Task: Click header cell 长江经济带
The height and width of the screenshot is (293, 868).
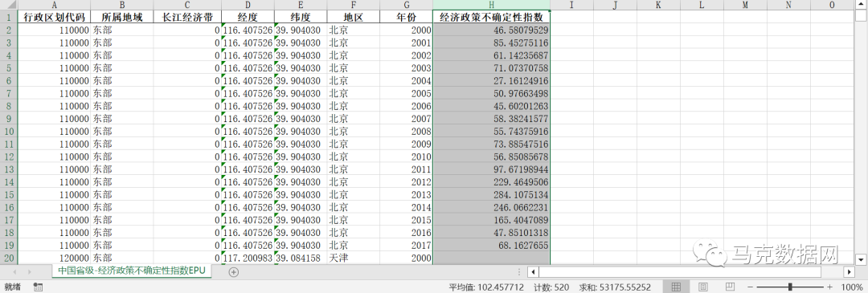Action: 187,17
